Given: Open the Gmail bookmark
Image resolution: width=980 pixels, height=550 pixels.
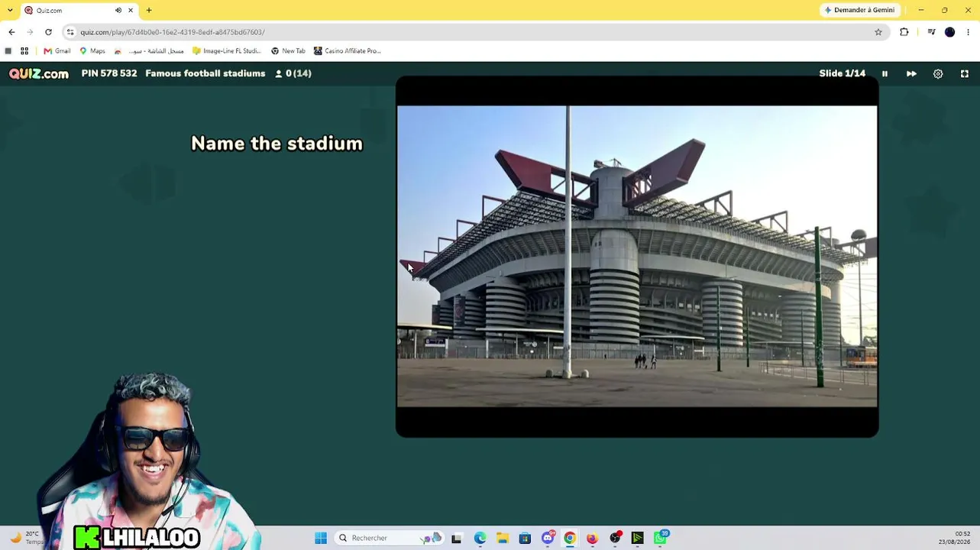Looking at the screenshot, I should (x=57, y=51).
